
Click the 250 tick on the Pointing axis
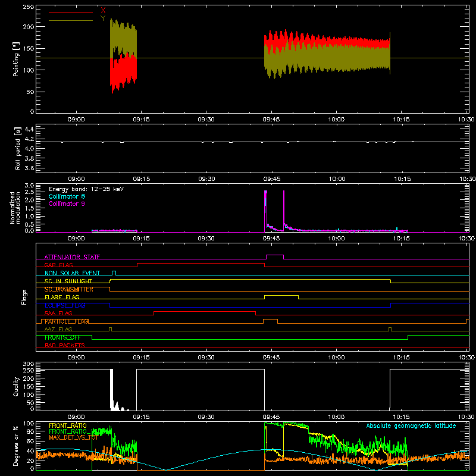coord(29,7)
